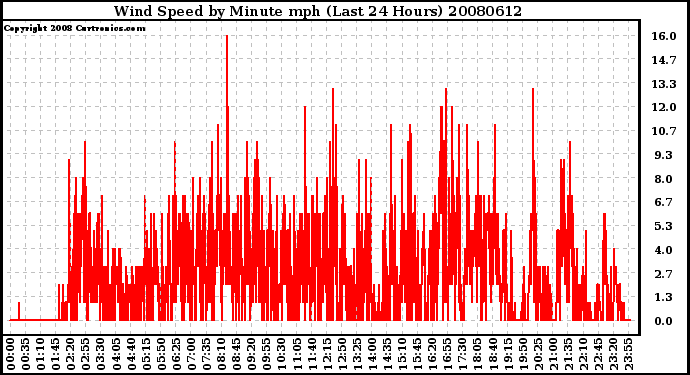Screen dimensions: 690x375
Task: Click the 16:55 time label
Action: (447, 355)
